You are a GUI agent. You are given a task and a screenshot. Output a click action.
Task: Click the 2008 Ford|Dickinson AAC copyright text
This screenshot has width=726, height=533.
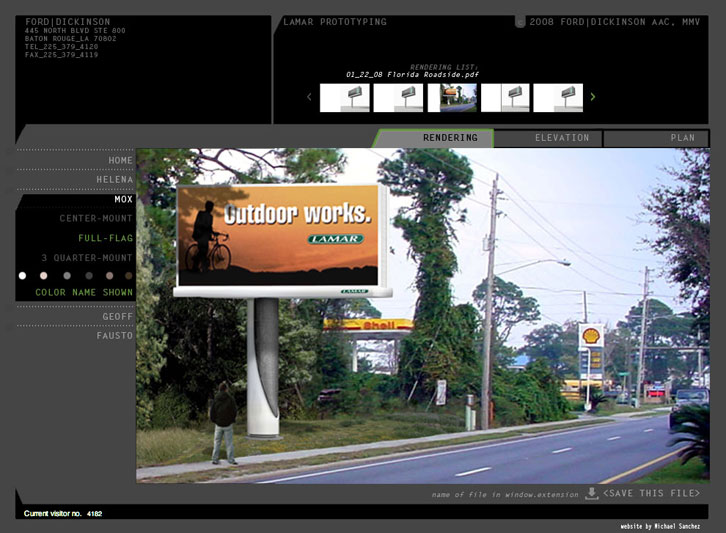(614, 22)
